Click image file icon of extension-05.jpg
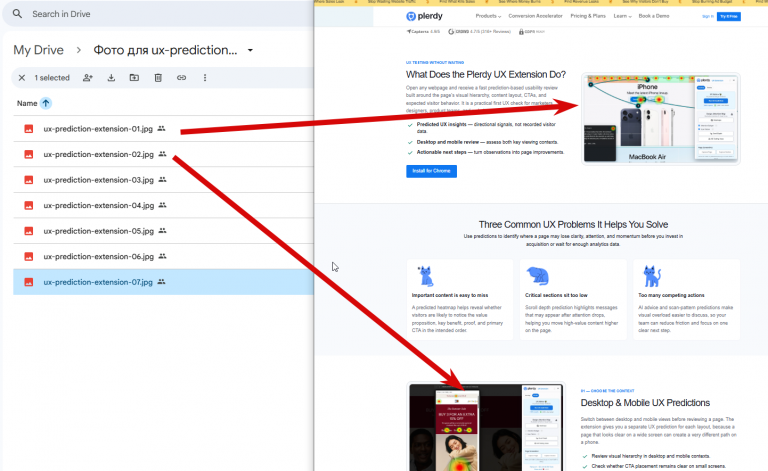Image resolution: width=768 pixels, height=471 pixels. point(29,231)
